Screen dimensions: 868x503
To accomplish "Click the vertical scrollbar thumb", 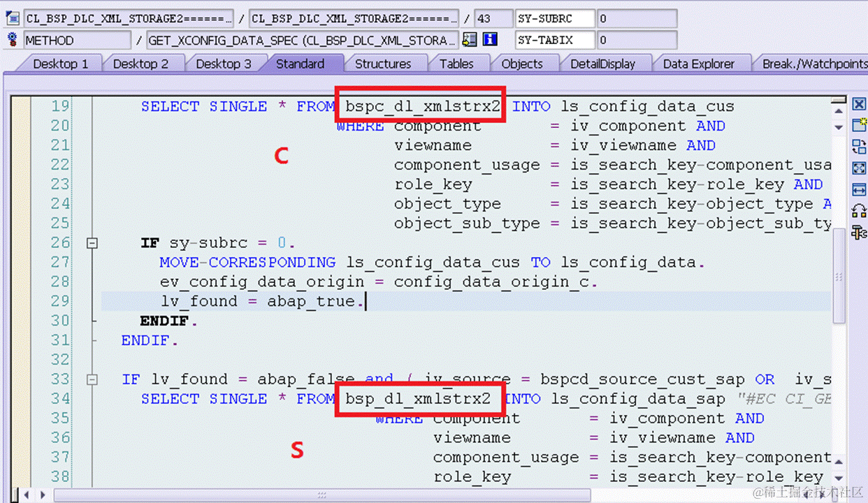I will coord(839,276).
